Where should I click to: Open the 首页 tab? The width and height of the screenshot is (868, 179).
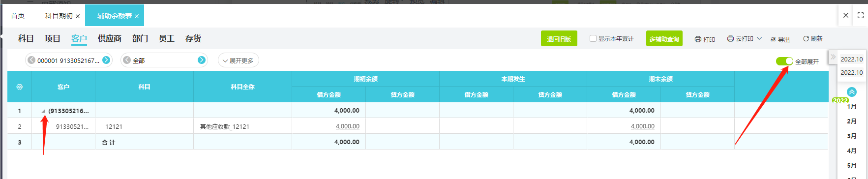tap(18, 16)
